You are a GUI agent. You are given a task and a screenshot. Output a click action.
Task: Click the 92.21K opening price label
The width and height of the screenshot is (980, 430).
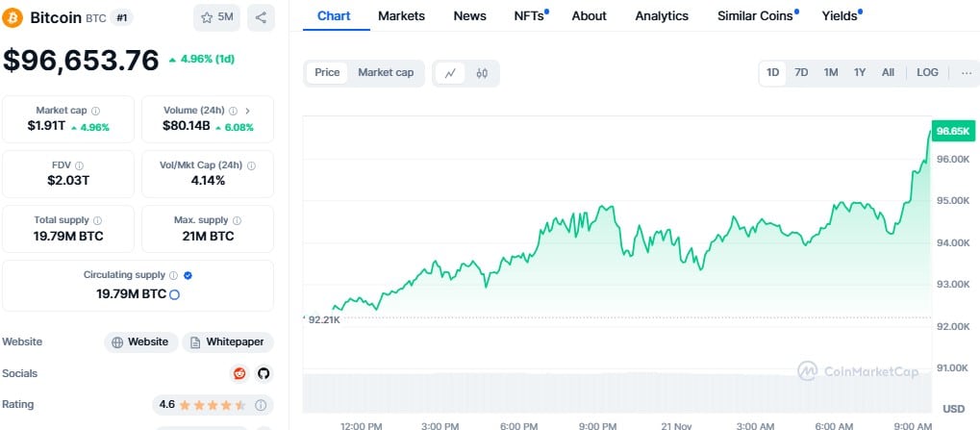click(x=322, y=319)
